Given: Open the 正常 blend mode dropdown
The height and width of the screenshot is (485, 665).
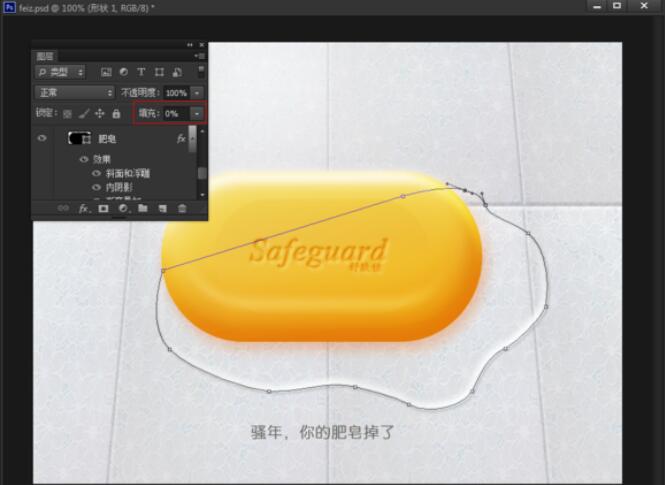Looking at the screenshot, I should [x=75, y=92].
